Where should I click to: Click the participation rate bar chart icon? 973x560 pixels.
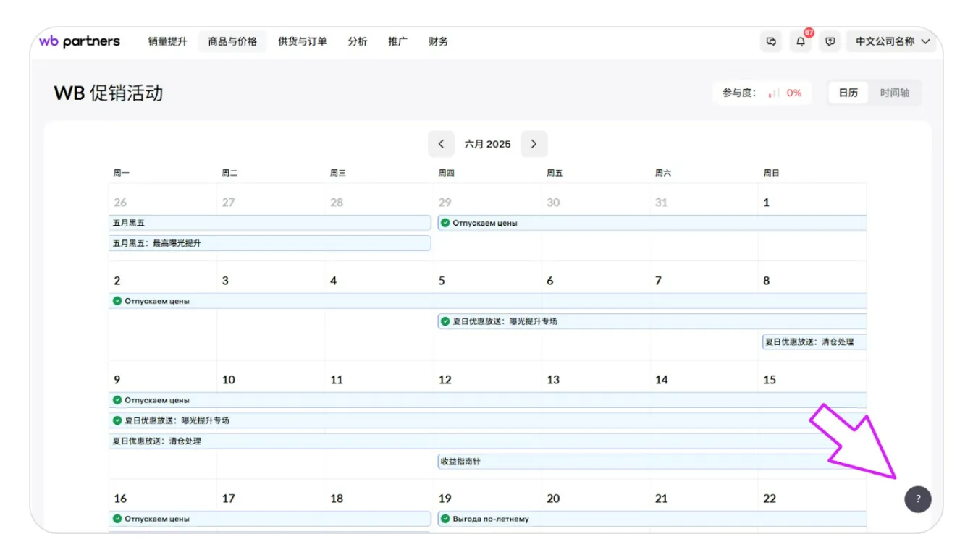(x=774, y=93)
